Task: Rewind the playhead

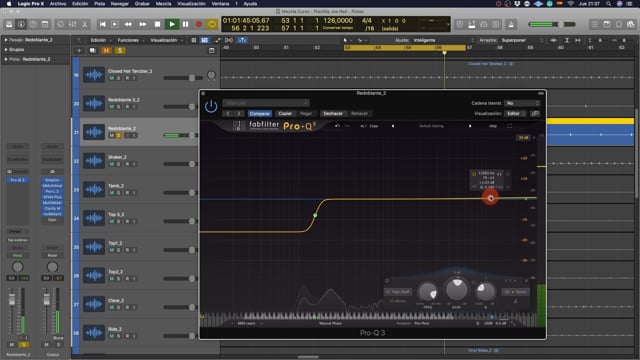Action: [128, 24]
